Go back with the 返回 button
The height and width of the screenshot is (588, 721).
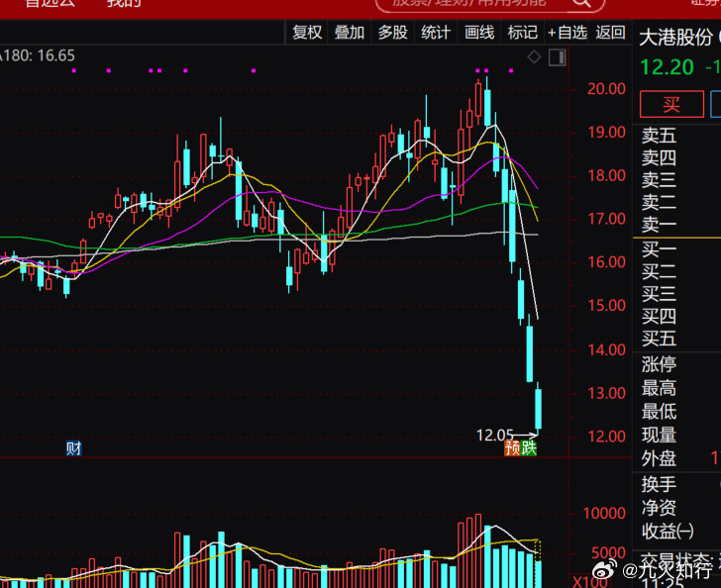(x=610, y=33)
